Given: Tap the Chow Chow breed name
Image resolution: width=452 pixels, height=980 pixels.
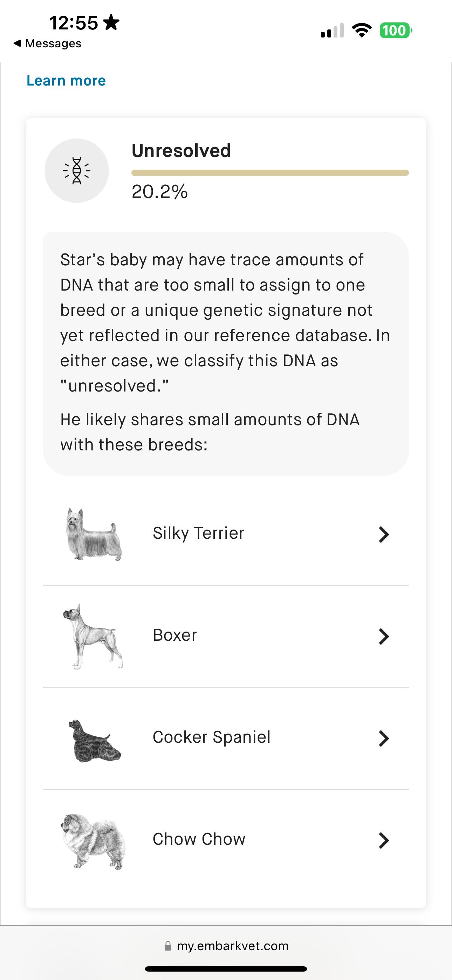Looking at the screenshot, I should coord(199,839).
